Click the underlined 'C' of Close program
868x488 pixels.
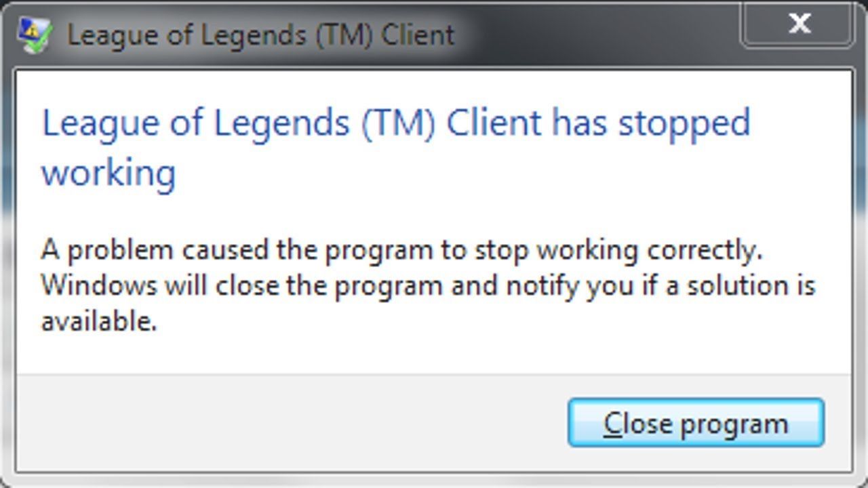tap(612, 424)
